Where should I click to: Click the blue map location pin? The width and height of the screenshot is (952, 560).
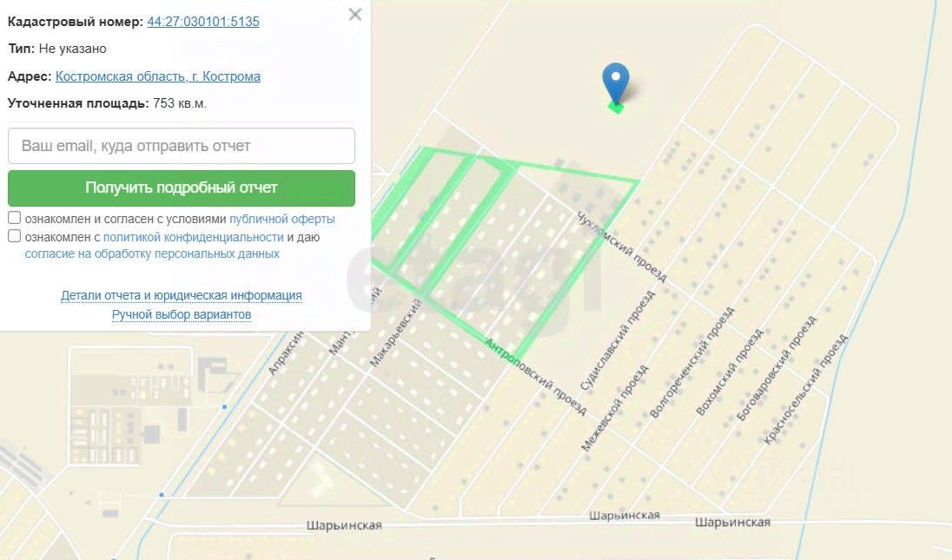coord(616,82)
